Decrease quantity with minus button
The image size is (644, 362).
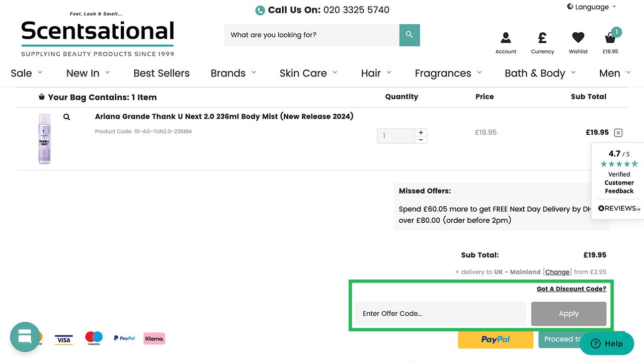pos(421,140)
